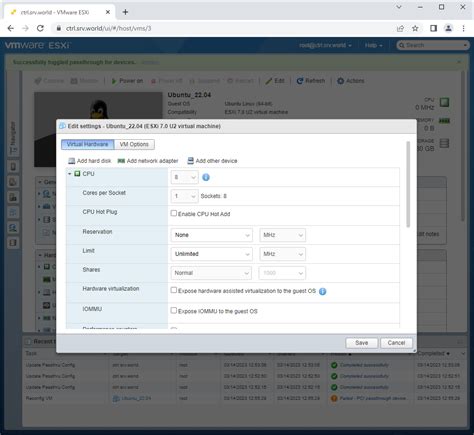Open the Shares value dropdown showing 1000
Screen dimensions: 474x435
pyautogui.click(x=283, y=273)
